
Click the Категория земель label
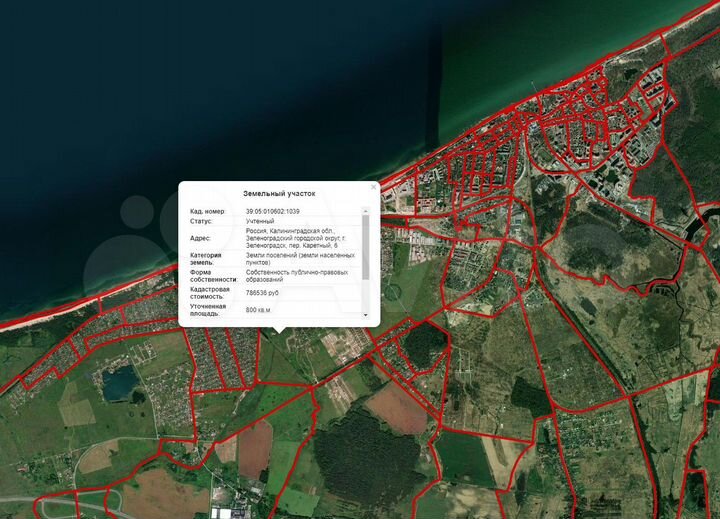(206, 259)
